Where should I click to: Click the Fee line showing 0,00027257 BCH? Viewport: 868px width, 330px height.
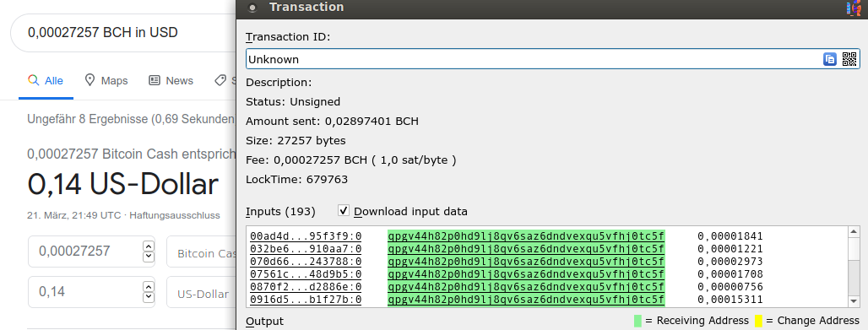pos(351,160)
